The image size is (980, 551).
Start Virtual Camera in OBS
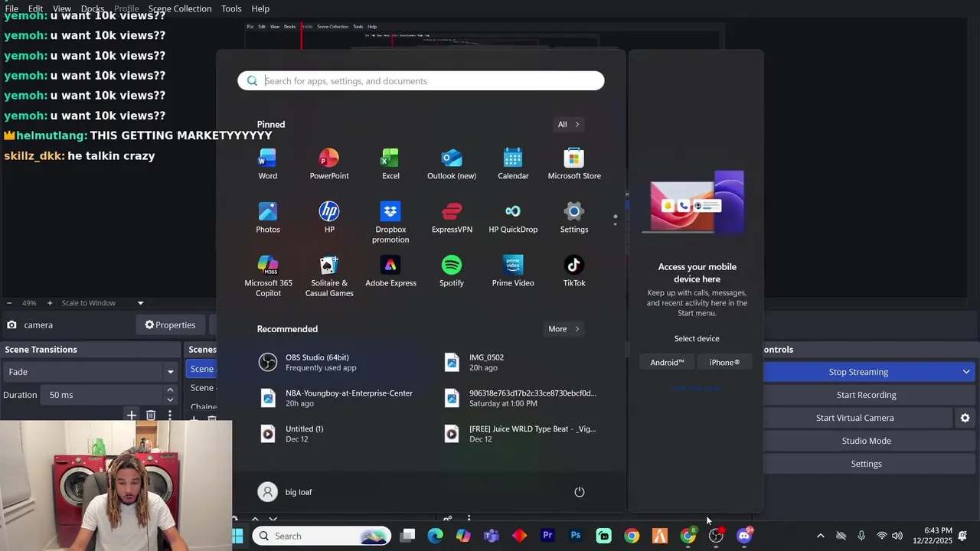(854, 418)
